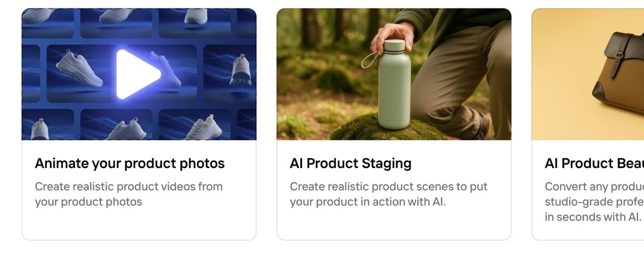Click 'Create realistic product scenes' description text

(388, 194)
